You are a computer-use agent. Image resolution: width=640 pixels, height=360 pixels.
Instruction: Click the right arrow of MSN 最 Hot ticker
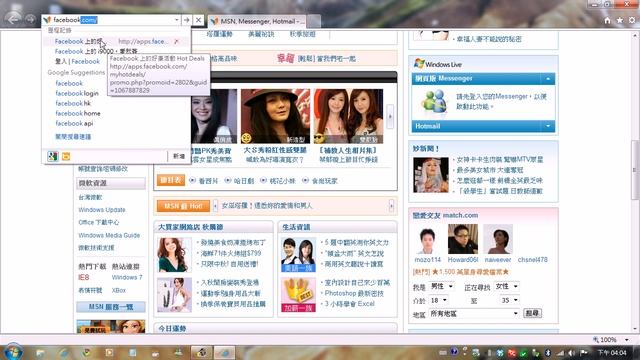pos(391,206)
